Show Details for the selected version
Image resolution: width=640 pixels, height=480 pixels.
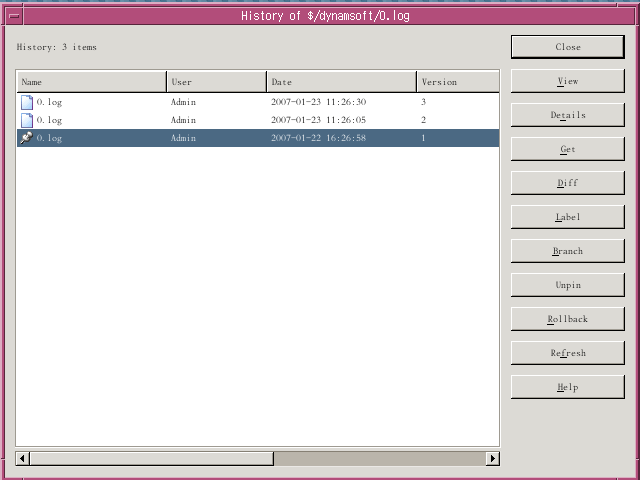[x=567, y=115]
